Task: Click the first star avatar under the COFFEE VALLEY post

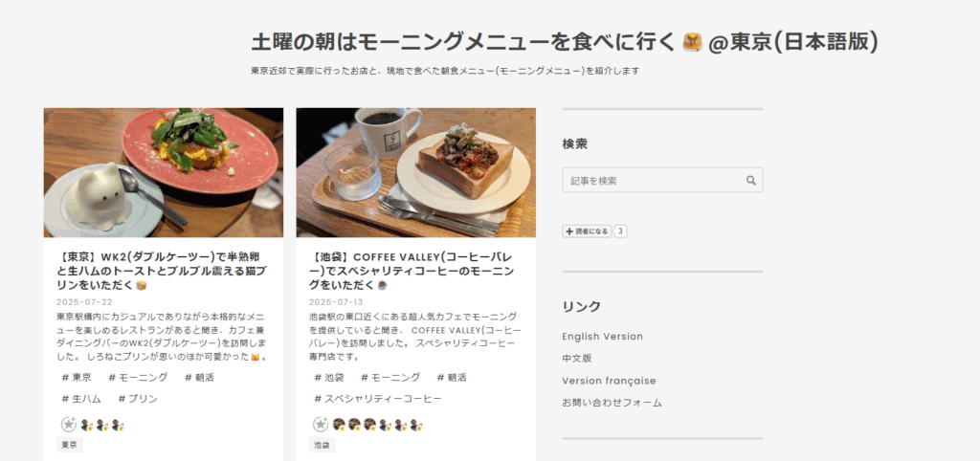Action: tap(339, 425)
